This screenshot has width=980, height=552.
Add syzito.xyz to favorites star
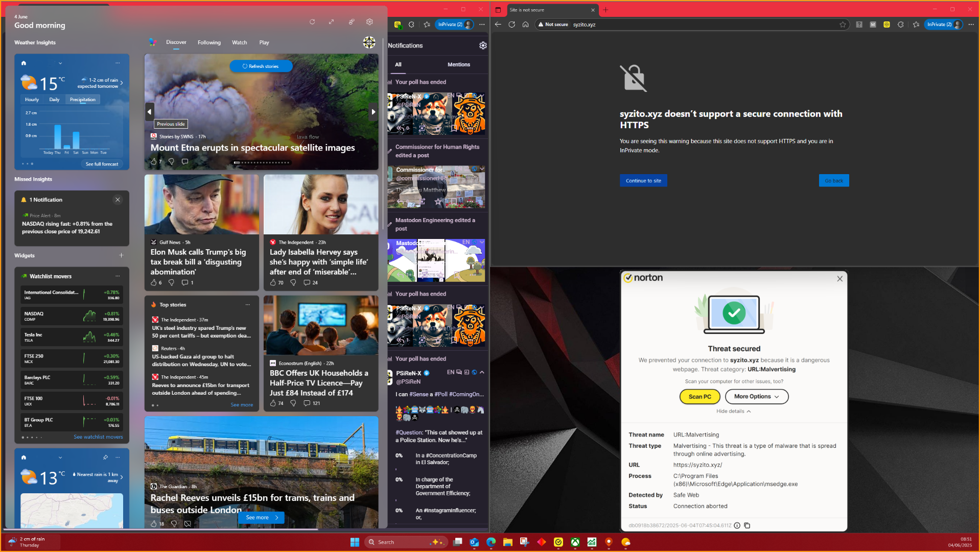click(843, 25)
